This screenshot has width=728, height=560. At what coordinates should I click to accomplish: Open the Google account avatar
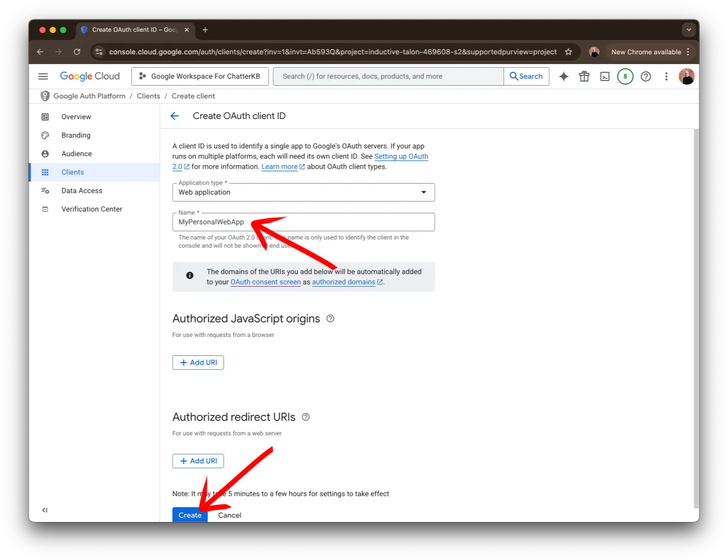(686, 76)
